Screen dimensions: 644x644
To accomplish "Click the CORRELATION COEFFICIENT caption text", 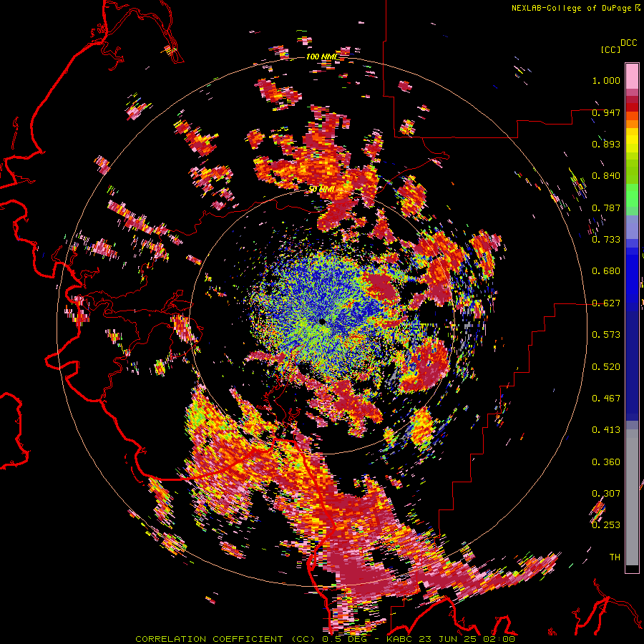I will point(209,639).
